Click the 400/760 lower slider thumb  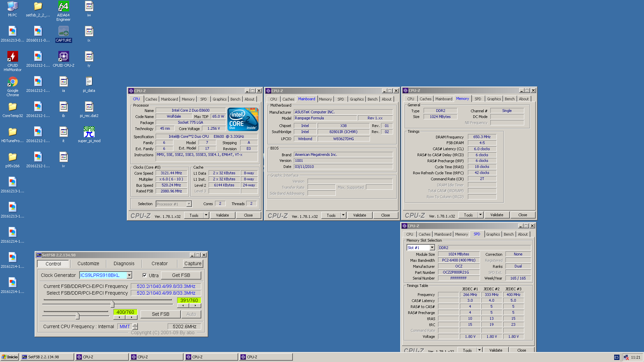(x=78, y=316)
